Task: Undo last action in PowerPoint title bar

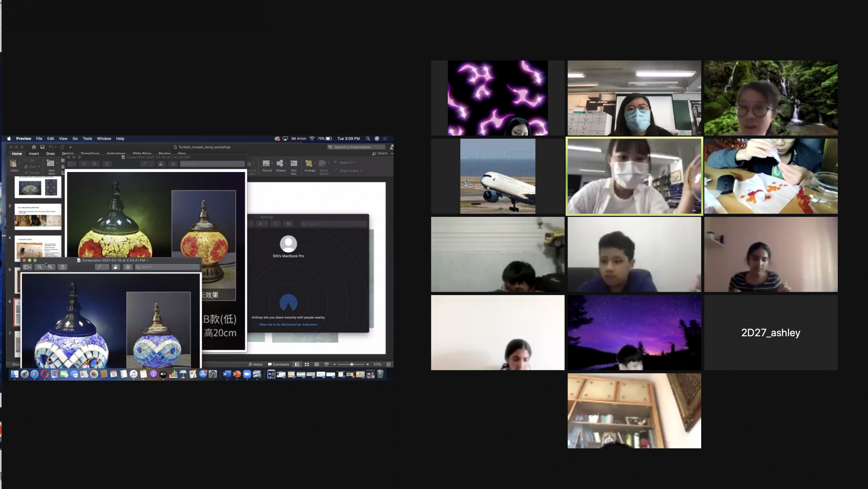Action: (x=51, y=147)
